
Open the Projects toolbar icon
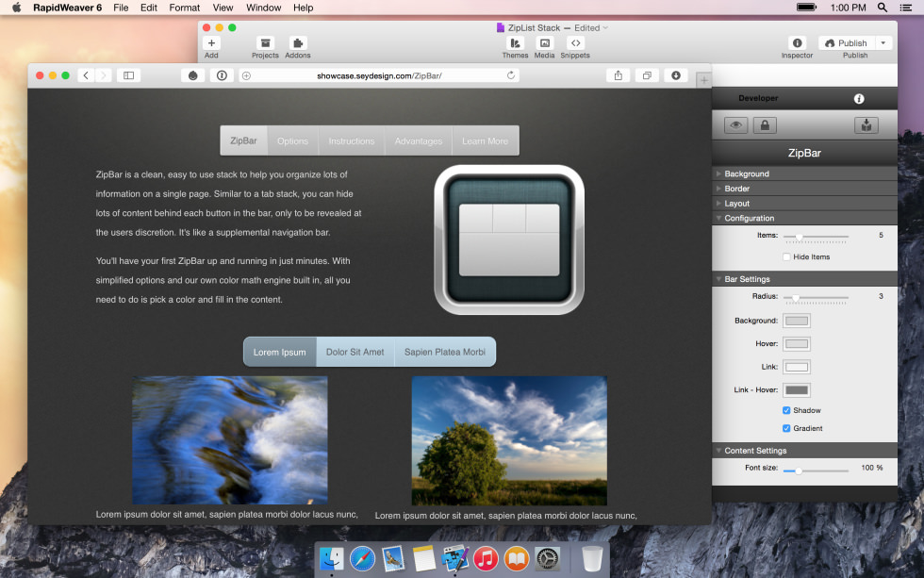pos(265,43)
